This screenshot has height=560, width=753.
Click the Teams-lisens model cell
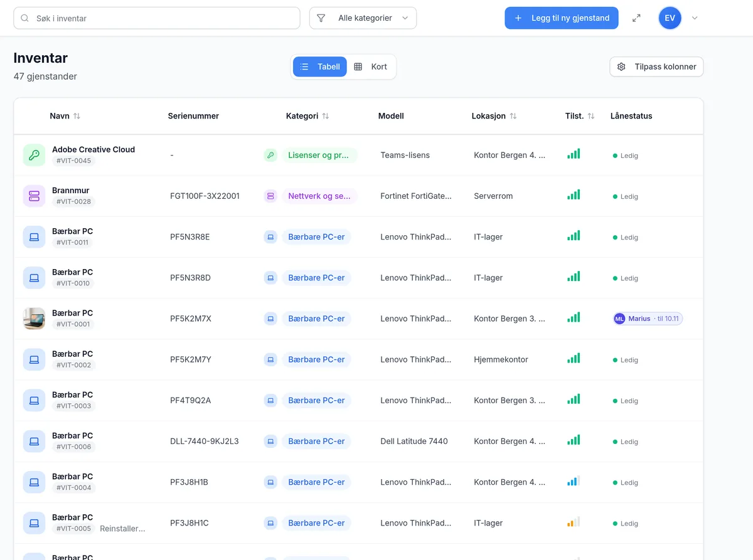pyautogui.click(x=405, y=155)
